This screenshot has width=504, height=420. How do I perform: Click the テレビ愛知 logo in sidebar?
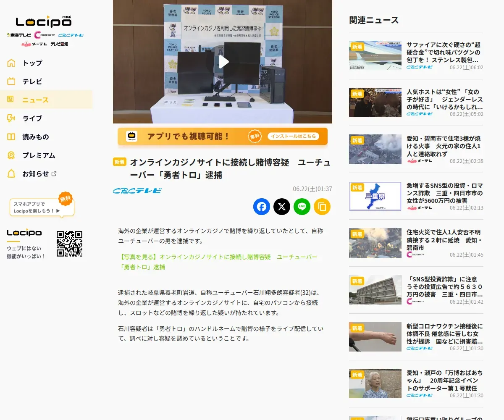coord(59,44)
